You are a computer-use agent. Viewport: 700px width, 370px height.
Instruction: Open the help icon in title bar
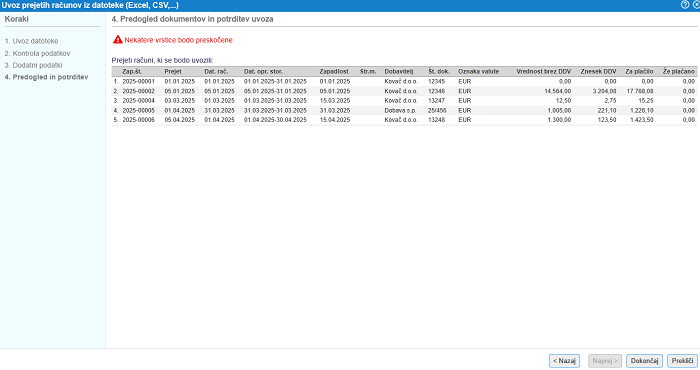(x=685, y=5)
